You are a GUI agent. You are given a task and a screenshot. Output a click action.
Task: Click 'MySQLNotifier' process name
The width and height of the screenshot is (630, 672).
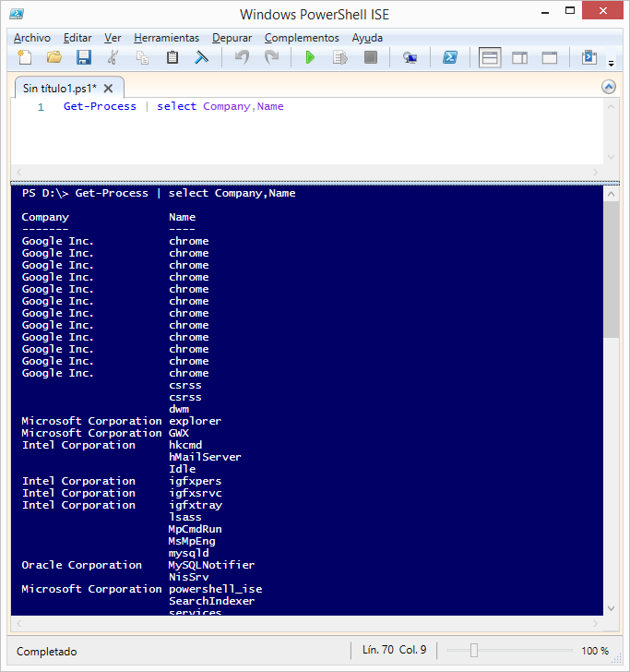211,565
